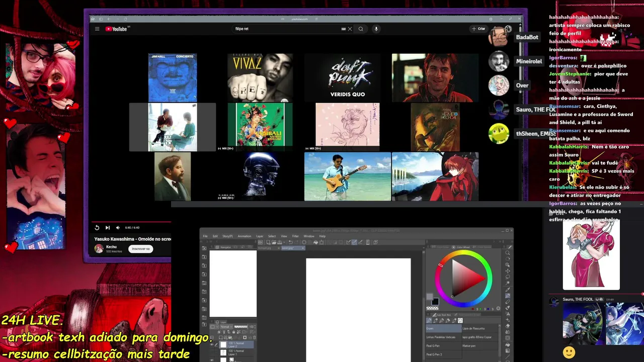Select Layer 2 in the layer list
Viewport: 644px width, 362px height.
click(x=236, y=344)
